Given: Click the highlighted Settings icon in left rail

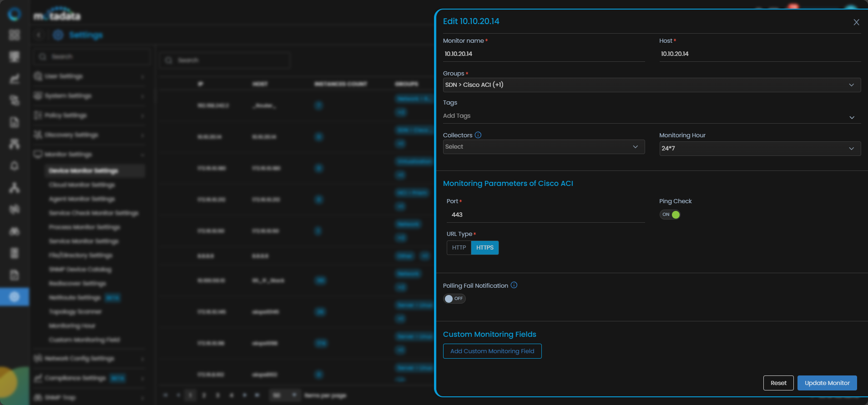Looking at the screenshot, I should [15, 297].
